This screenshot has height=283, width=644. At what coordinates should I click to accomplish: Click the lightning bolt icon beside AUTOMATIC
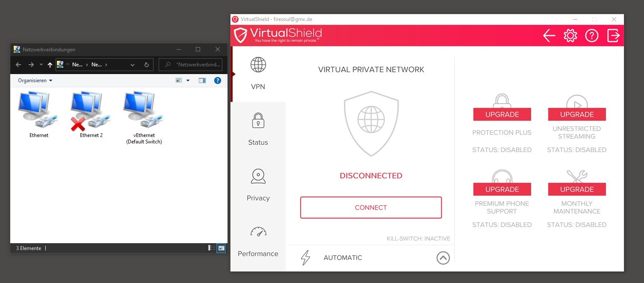pos(305,258)
